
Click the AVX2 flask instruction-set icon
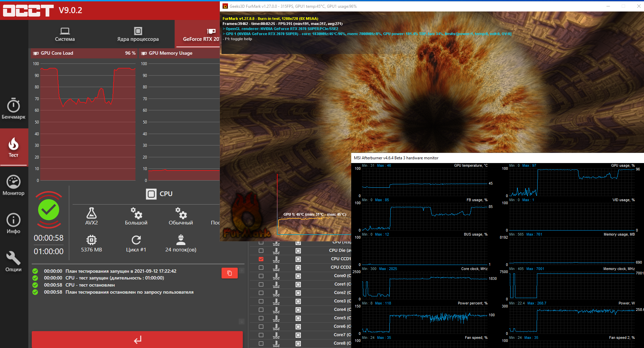[x=92, y=213]
